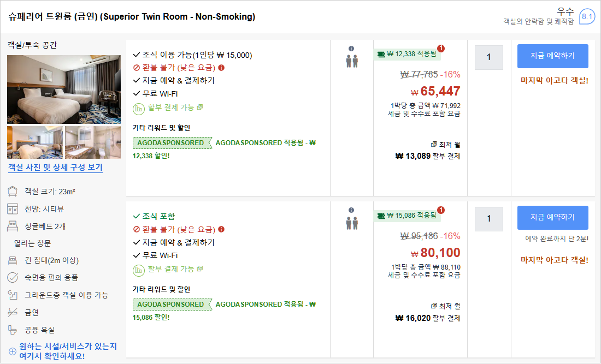
Task: Open room photos and details link
Action: [x=55, y=168]
